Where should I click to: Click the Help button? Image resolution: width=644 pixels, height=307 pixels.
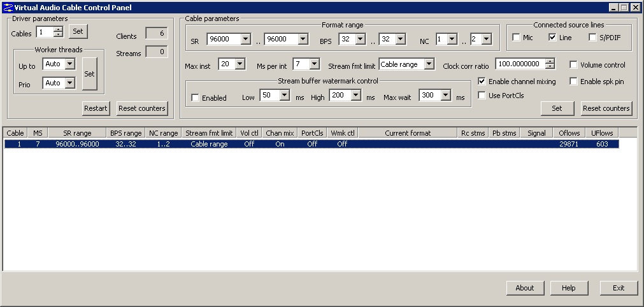[569, 288]
